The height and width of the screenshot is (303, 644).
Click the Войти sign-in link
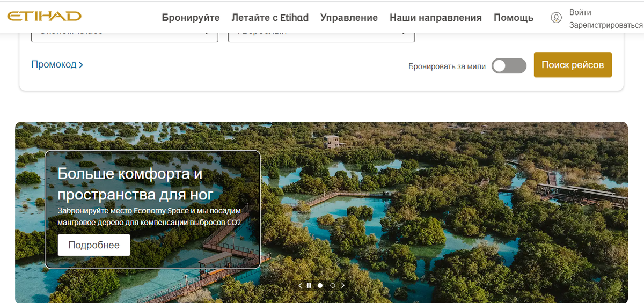point(580,12)
